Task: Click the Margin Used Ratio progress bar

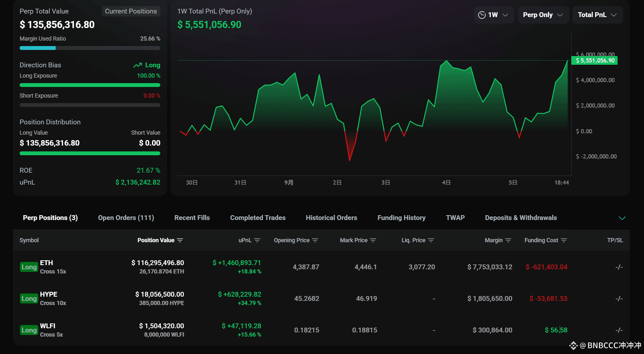Action: click(90, 48)
